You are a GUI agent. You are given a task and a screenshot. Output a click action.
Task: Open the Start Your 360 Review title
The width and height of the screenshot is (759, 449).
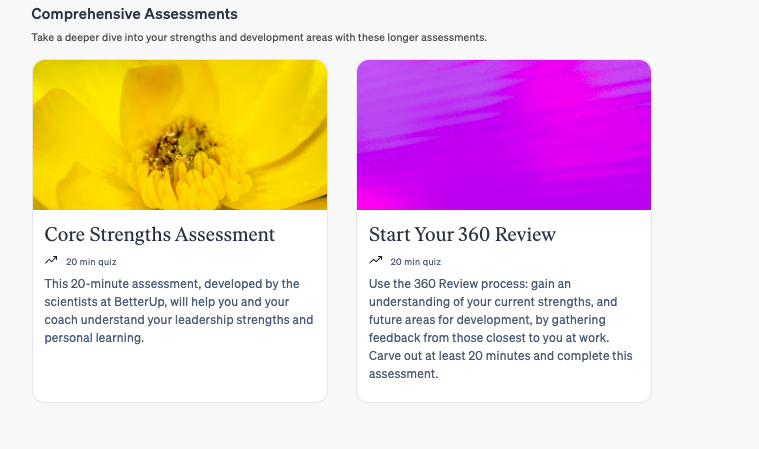pos(462,235)
